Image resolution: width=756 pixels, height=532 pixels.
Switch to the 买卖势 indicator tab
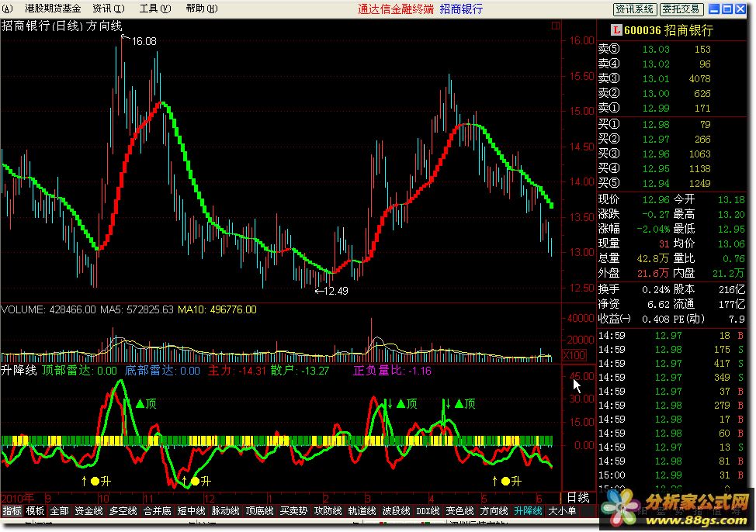pos(293,510)
